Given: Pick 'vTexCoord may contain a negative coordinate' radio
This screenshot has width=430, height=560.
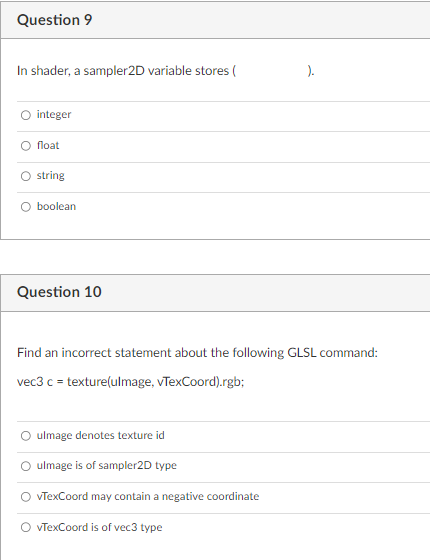Looking at the screenshot, I should point(26,497).
